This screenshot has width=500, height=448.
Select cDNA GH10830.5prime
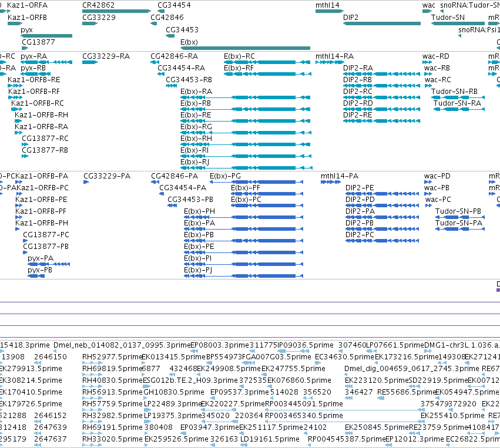coord(174,392)
